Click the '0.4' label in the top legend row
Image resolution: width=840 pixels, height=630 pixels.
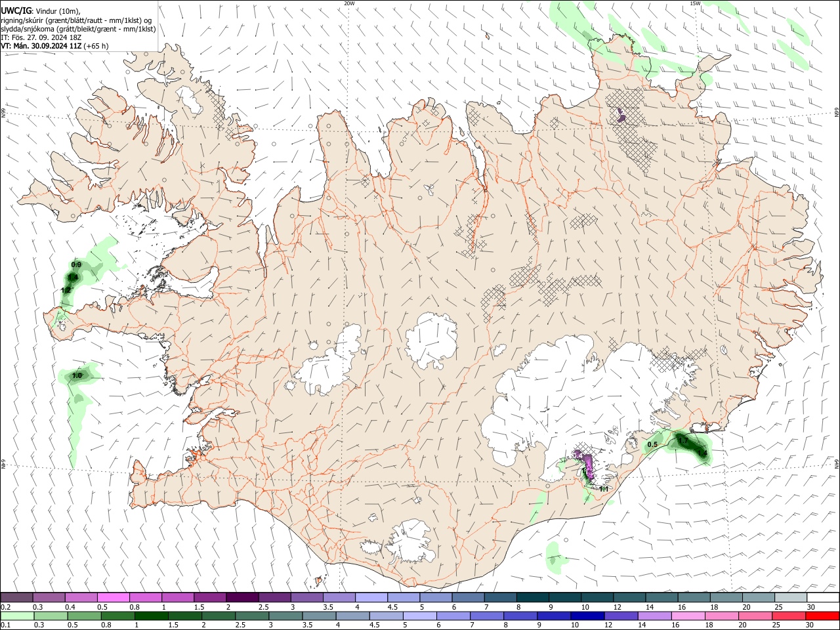[70, 607]
